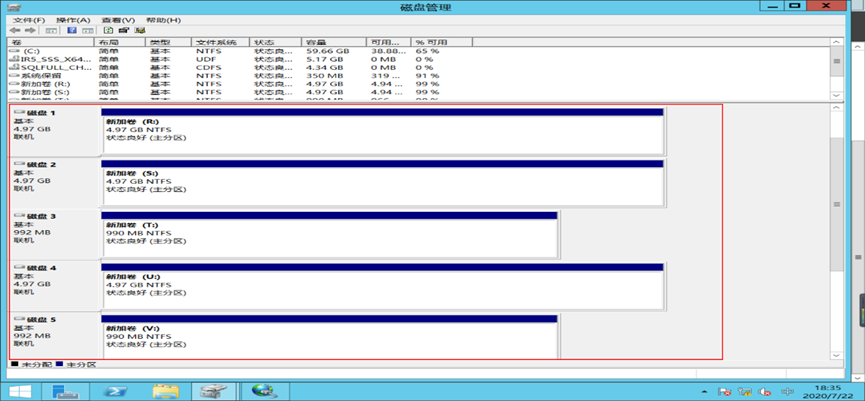
Task: Click the disk view scroll-up arrow
Action: pos(837,108)
